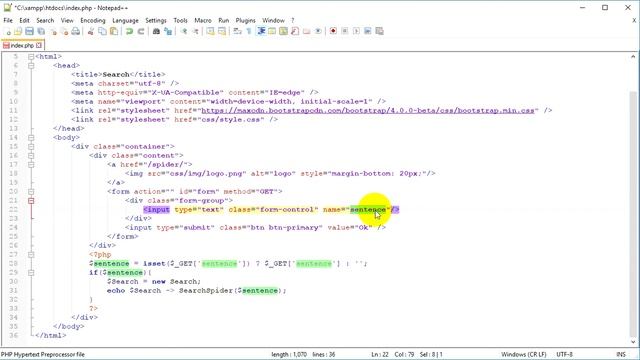Toggle Synchronize Horizontal Scrolling
The width and height of the screenshot is (640, 360).
(x=222, y=31)
